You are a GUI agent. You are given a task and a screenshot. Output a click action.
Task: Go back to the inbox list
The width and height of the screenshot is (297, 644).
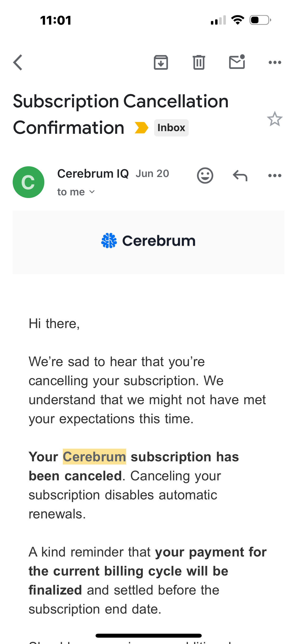18,63
